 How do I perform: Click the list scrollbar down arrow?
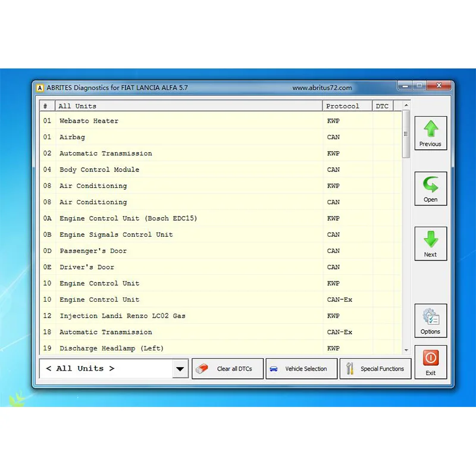click(x=406, y=350)
